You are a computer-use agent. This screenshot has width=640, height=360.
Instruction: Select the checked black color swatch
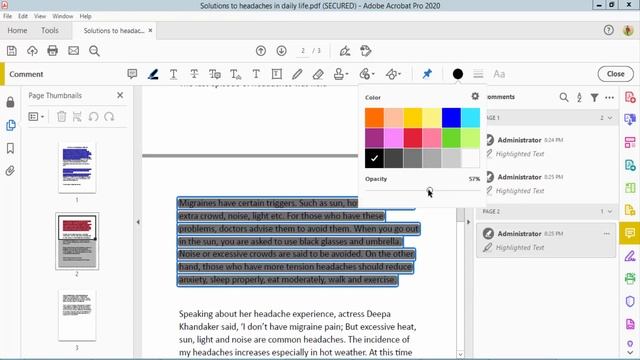[x=374, y=158]
